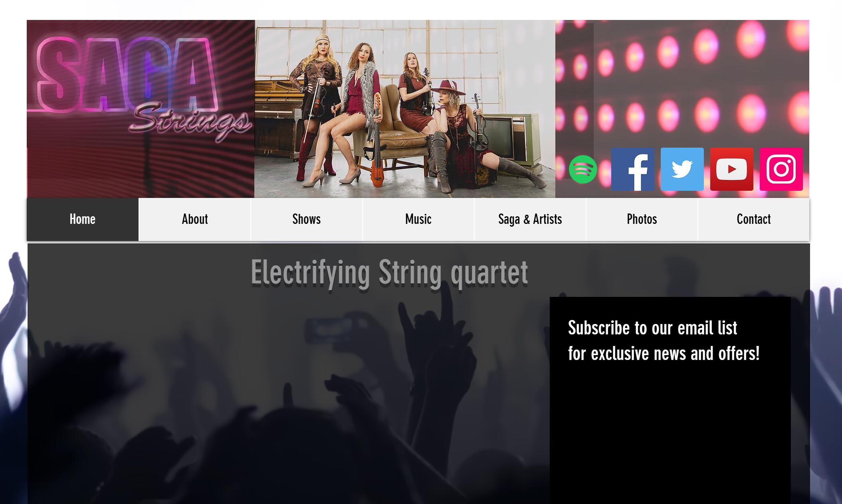The height and width of the screenshot is (504, 842).
Task: Go to the YouTube channel icon
Action: click(x=732, y=169)
